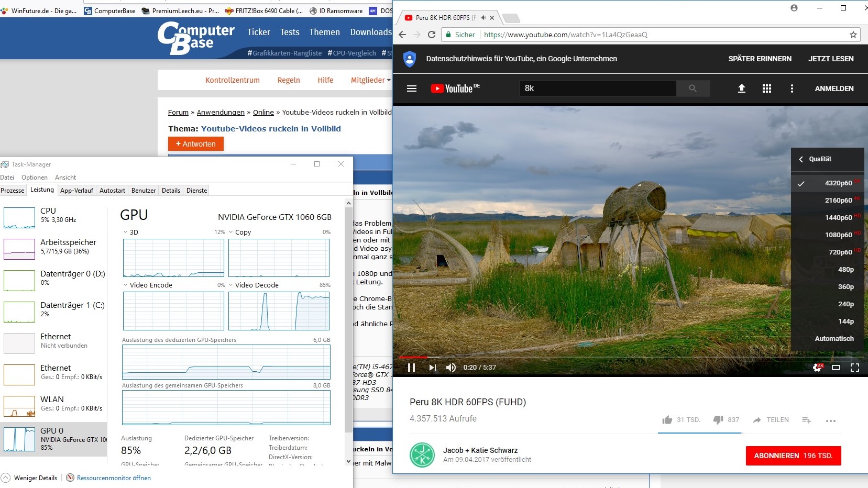868x488 pixels.
Task: Go back from Qualität menu
Action: point(801,159)
